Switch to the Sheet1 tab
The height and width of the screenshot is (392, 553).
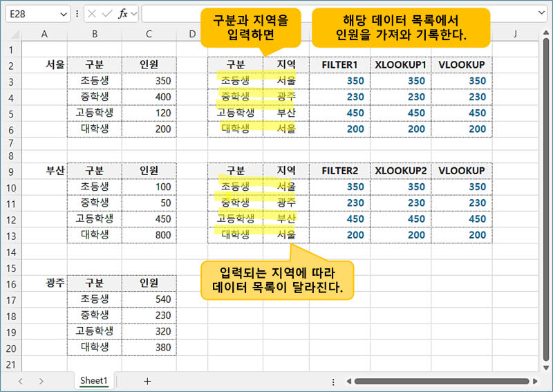pos(94,381)
